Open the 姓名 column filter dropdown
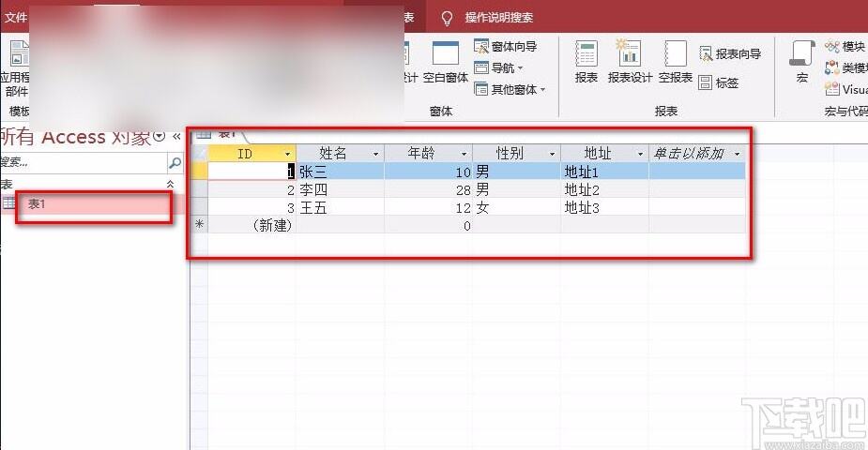868x450 pixels. point(376,154)
